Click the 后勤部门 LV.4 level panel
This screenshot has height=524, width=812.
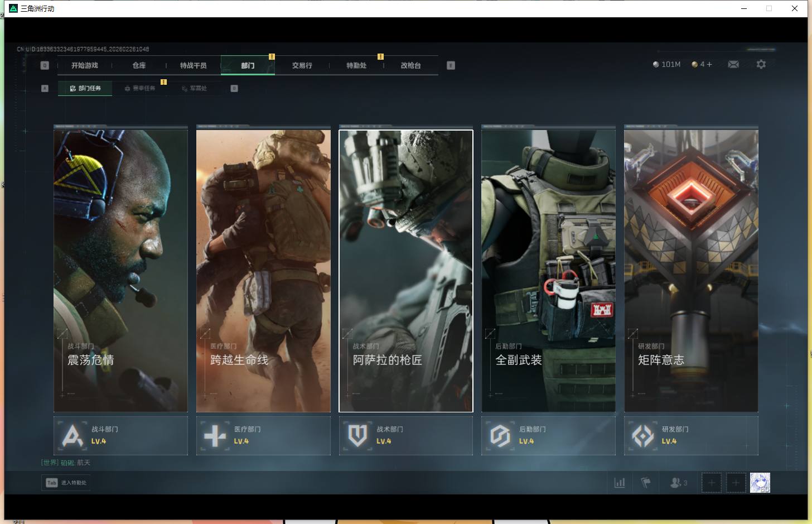548,435
